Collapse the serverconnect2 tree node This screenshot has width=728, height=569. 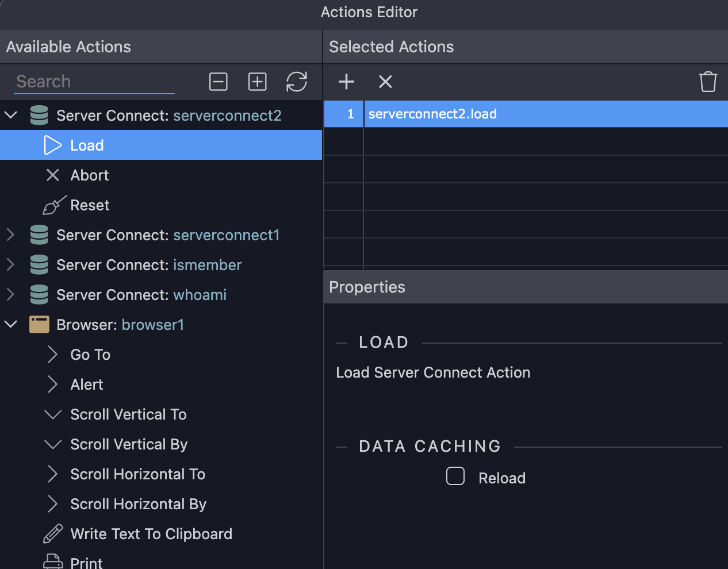click(11, 115)
